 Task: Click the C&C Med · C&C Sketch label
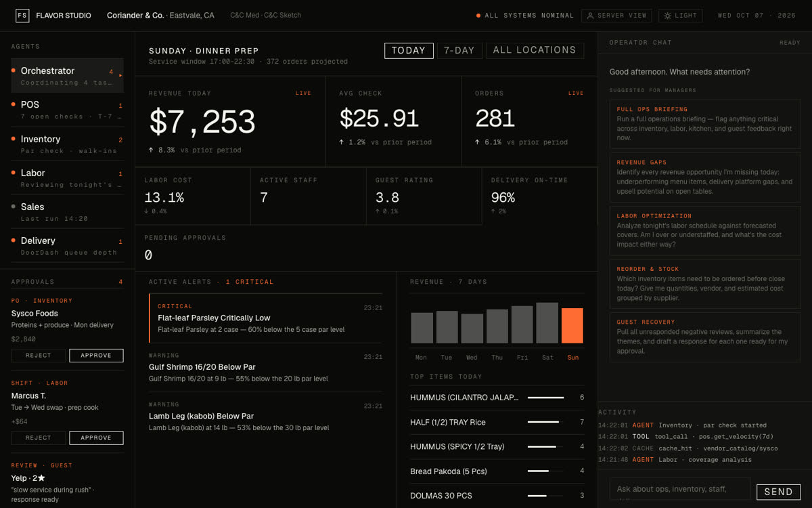tap(265, 16)
